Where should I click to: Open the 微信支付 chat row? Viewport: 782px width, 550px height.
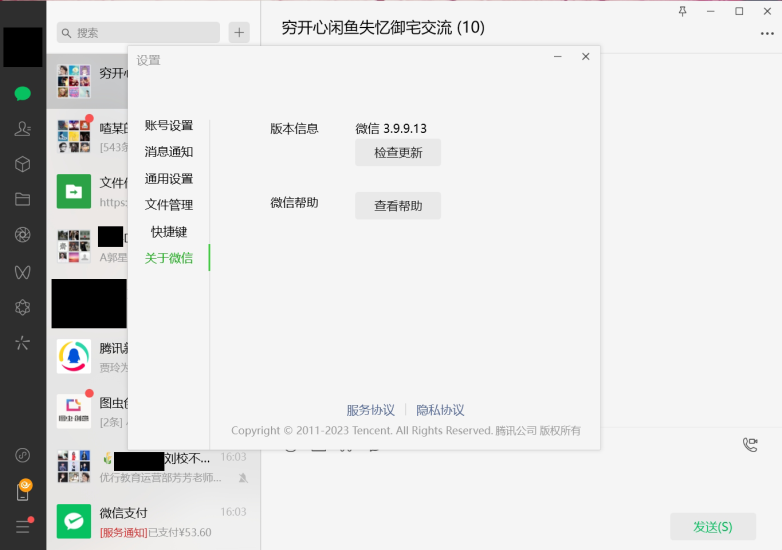pyautogui.click(x=153, y=522)
